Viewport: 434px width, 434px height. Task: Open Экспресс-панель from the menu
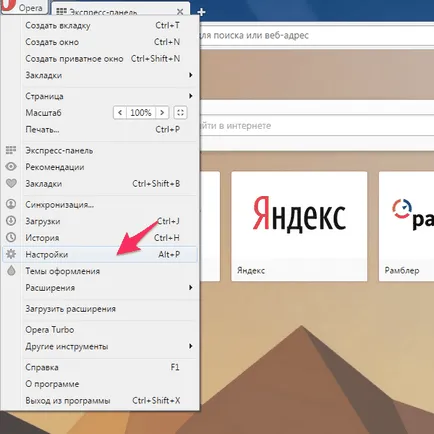click(x=100, y=151)
